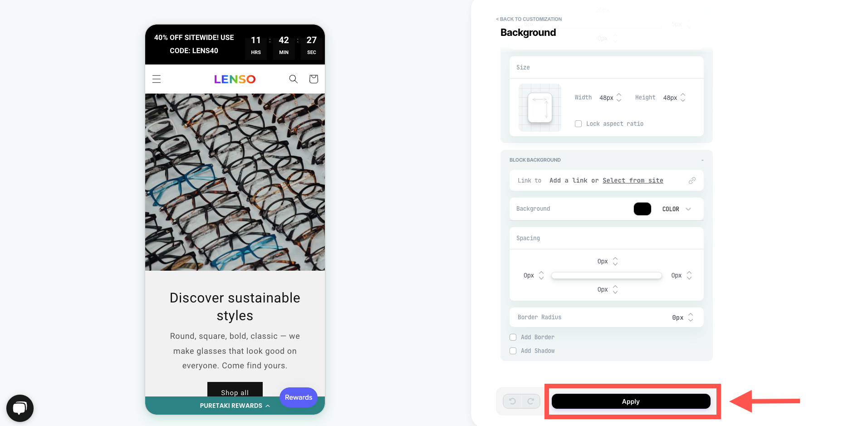This screenshot has width=868, height=426.
Task: Open the chat bubble widget
Action: click(20, 408)
